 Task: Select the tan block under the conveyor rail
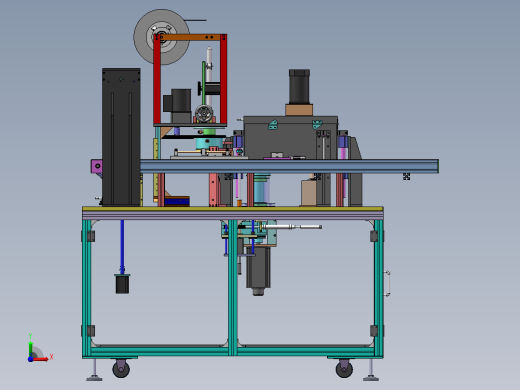[x=309, y=193]
